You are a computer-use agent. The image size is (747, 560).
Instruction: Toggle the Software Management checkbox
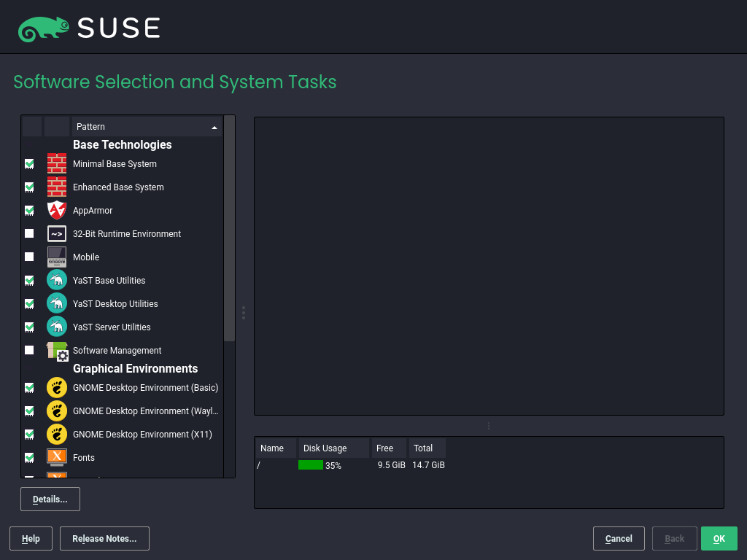[x=29, y=351]
